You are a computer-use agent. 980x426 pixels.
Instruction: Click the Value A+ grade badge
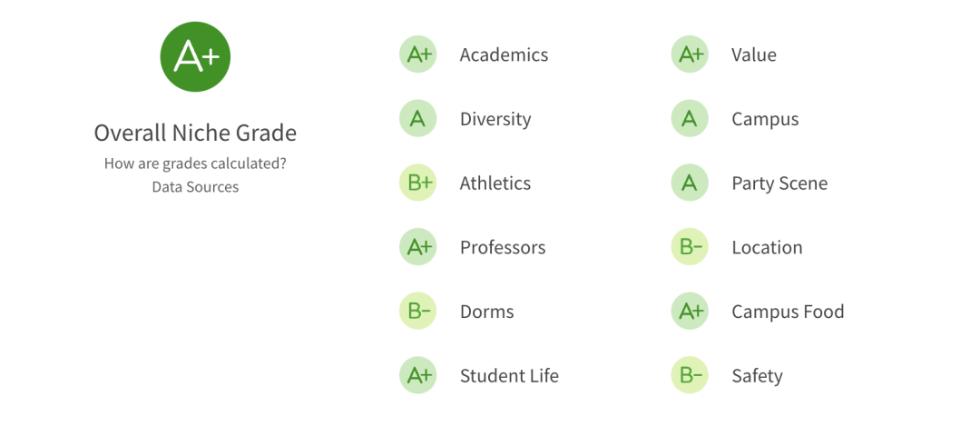690,54
